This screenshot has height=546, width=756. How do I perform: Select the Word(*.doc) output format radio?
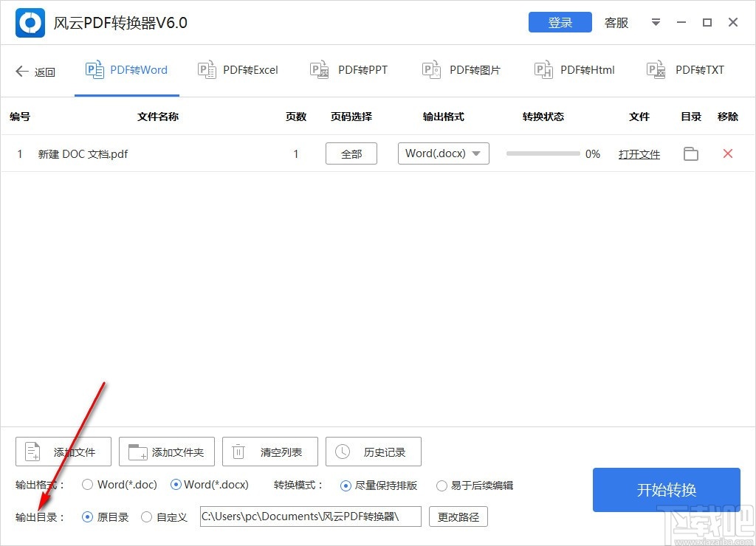point(90,485)
